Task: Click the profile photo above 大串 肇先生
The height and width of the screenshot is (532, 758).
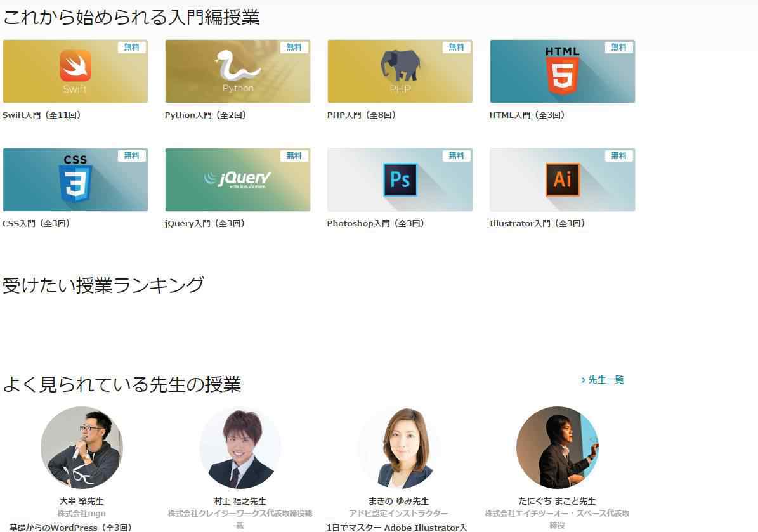Action: 81,448
